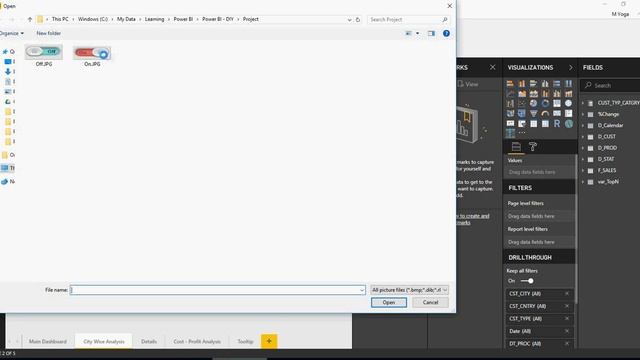The width and height of the screenshot is (640, 360).
Task: Switch to the City Wise Analysis page tab
Action: [x=104, y=341]
